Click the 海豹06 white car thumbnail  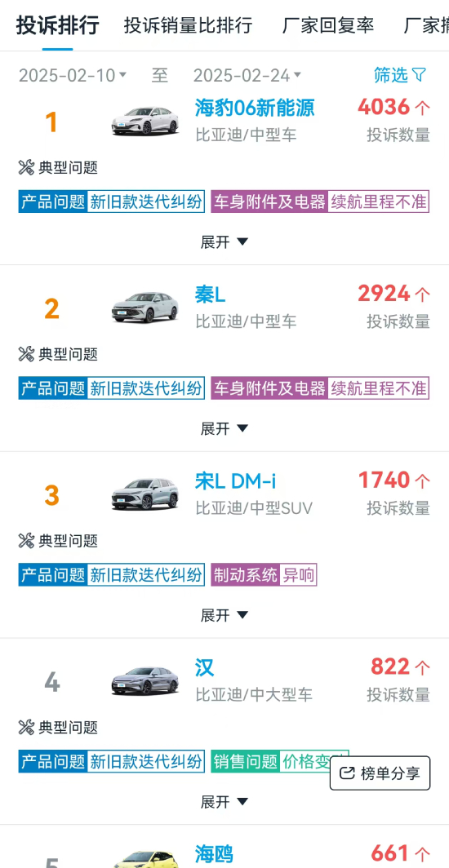(x=145, y=121)
